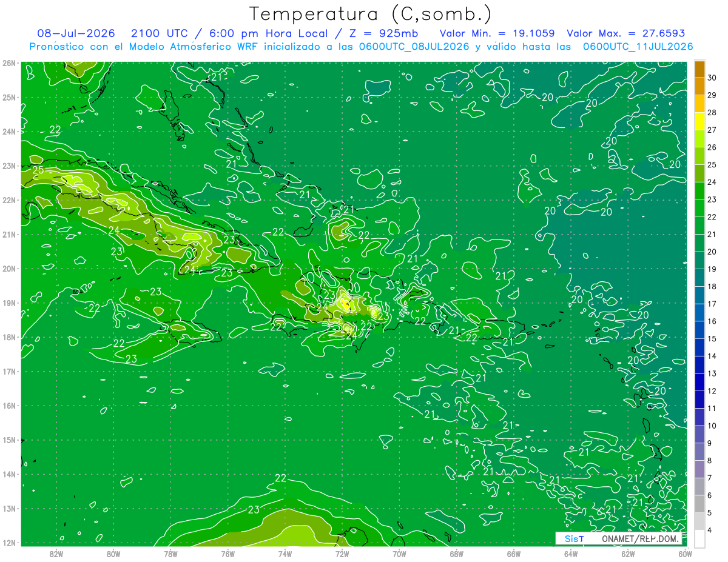Click the legend swatch between 5 and 6

coord(699,504)
